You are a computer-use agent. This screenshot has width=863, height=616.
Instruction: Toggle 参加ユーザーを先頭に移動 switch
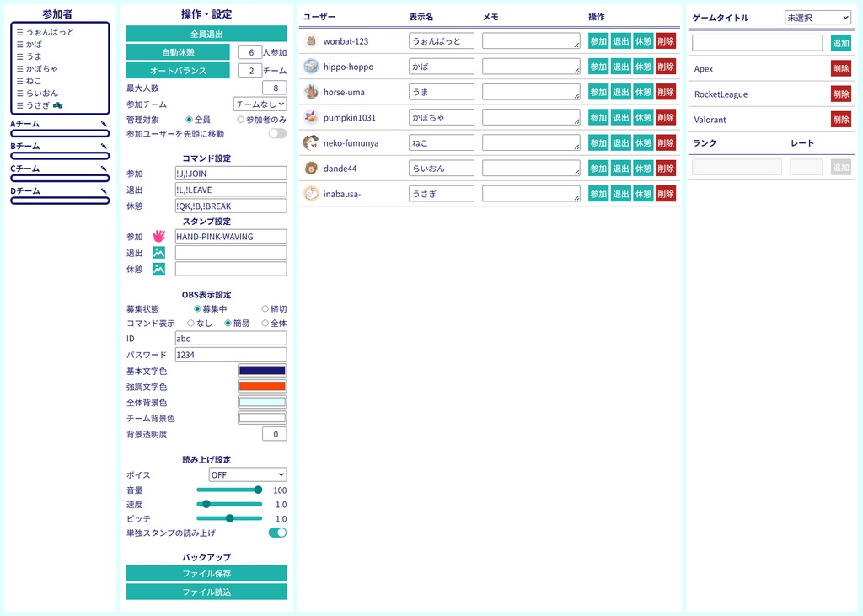277,133
